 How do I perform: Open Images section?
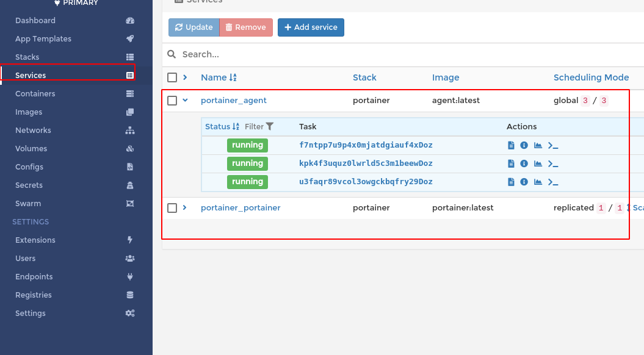click(29, 112)
